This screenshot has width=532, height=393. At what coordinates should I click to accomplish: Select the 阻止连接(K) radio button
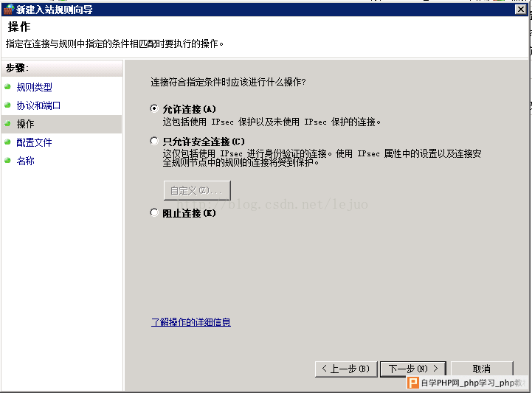154,213
